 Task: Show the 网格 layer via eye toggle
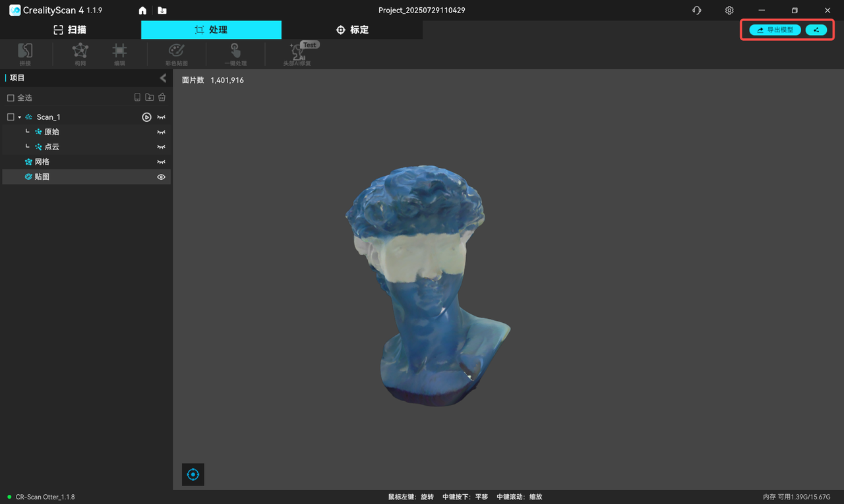tap(161, 162)
